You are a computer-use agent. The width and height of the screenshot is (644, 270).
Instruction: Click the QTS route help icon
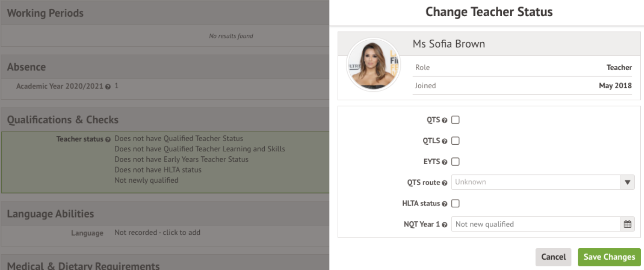pos(445,183)
